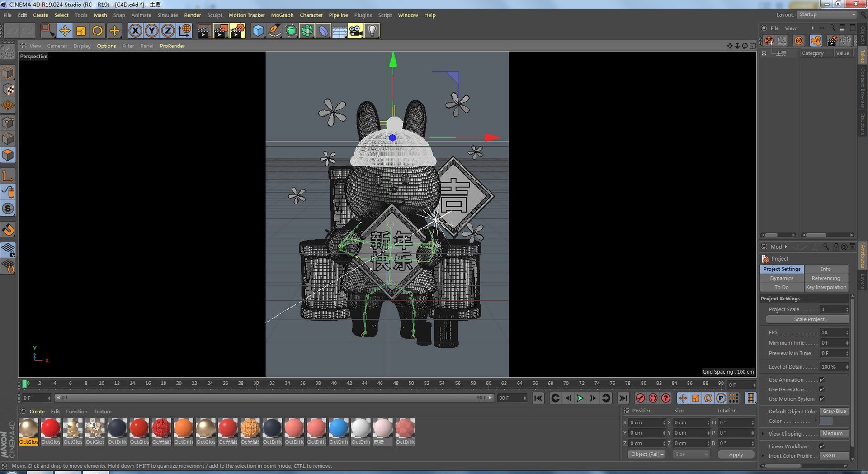The height and width of the screenshot is (474, 868).
Task: Add a Cube primitive object
Action: pyautogui.click(x=258, y=31)
